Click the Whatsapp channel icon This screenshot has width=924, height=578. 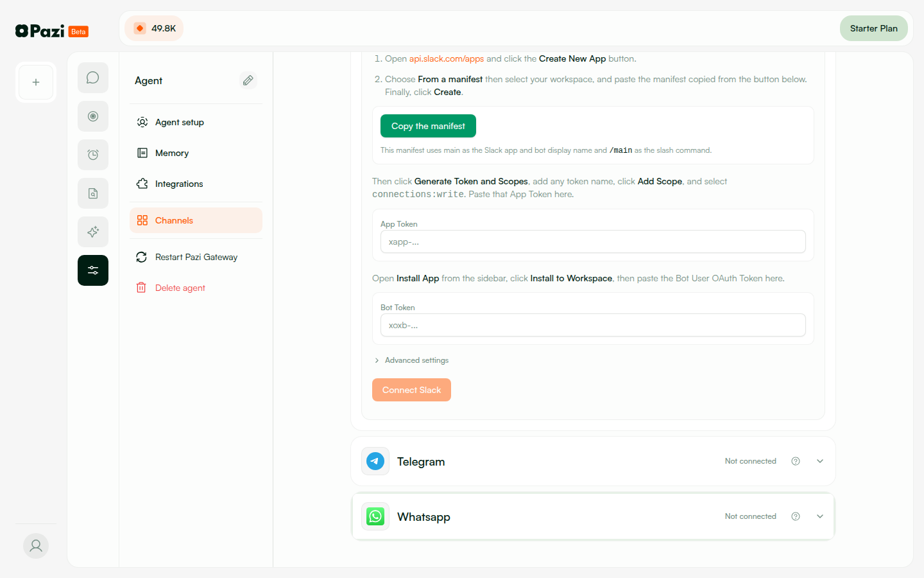click(375, 516)
